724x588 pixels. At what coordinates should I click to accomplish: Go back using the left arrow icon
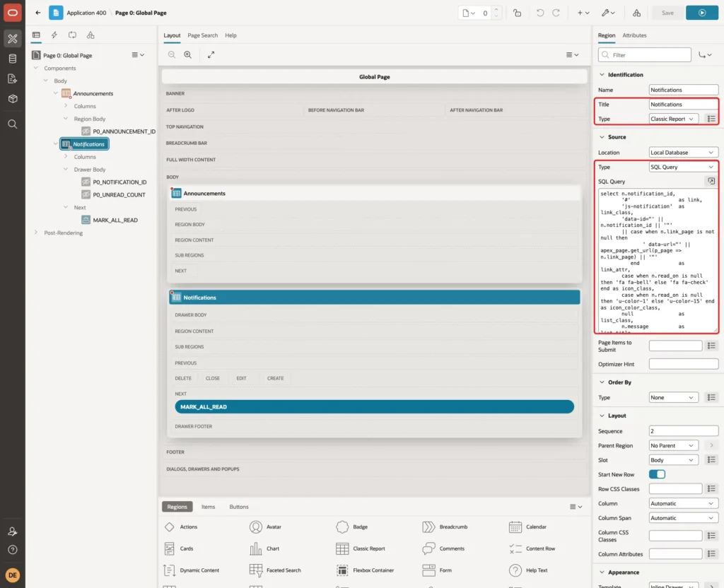38,13
